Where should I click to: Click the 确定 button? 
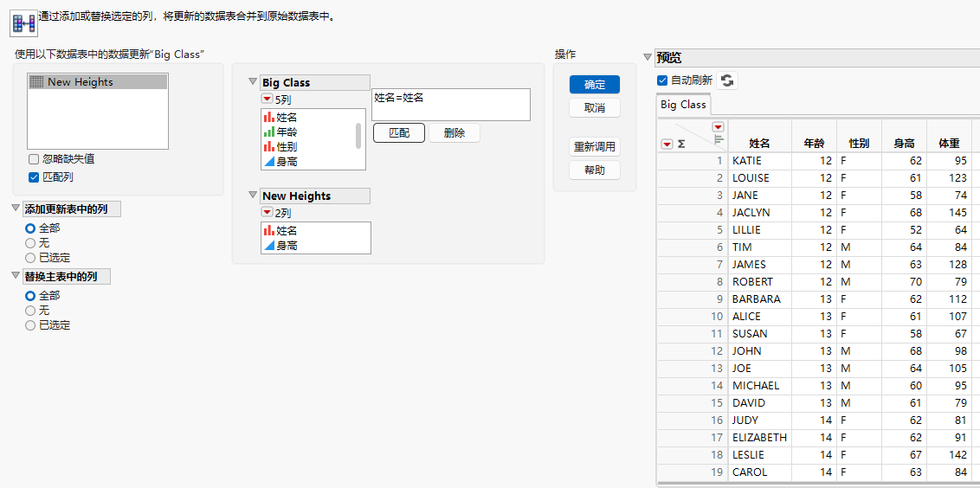tap(595, 84)
